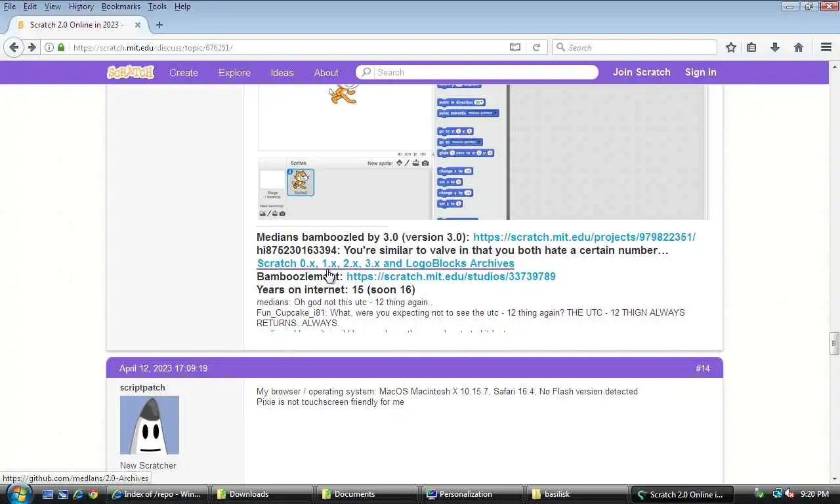This screenshot has height=504, width=840.
Task: Open a new tab with plus button
Action: (x=159, y=25)
